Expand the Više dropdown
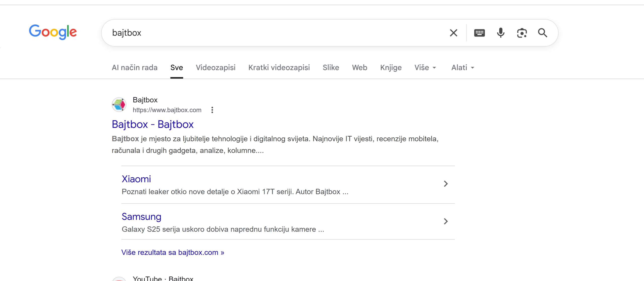This screenshot has width=644, height=281. tap(425, 67)
